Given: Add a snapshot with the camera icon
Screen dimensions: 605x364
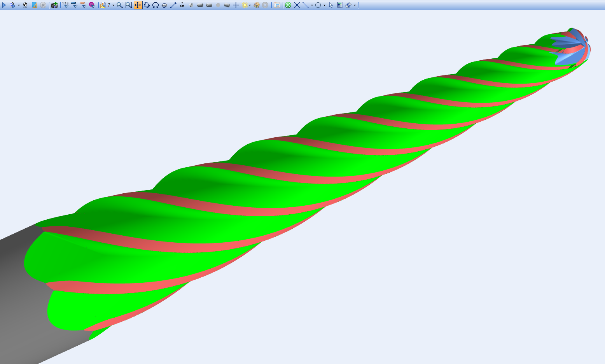Looking at the screenshot, I should (x=54, y=5).
